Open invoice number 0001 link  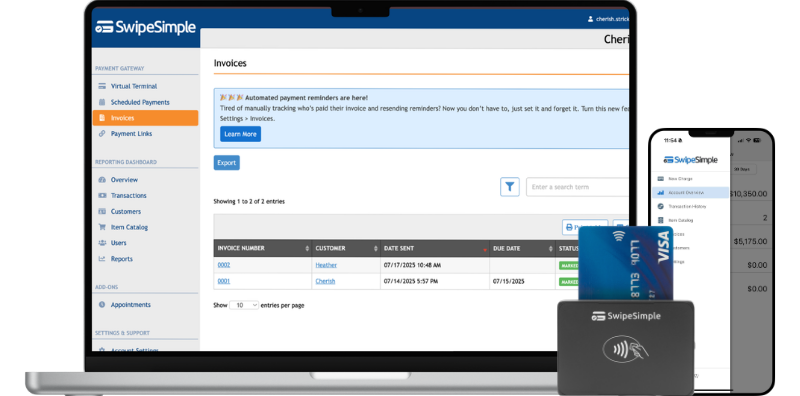[224, 281]
